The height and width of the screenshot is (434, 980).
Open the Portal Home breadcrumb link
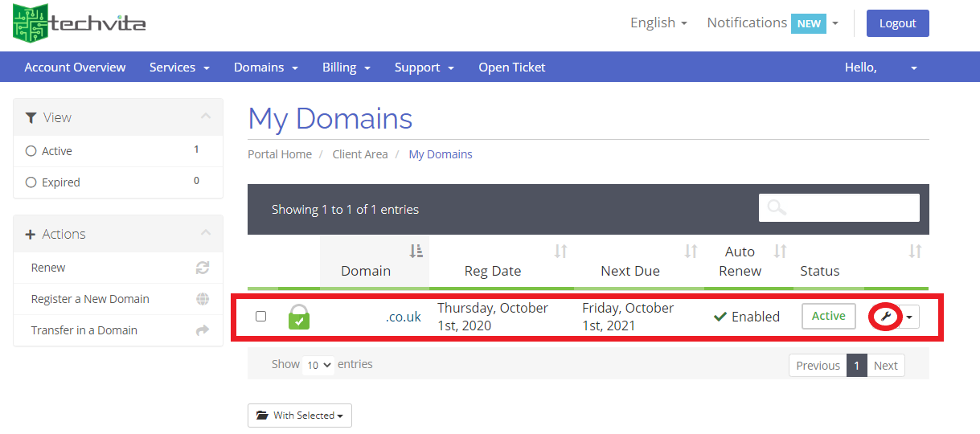coord(280,154)
